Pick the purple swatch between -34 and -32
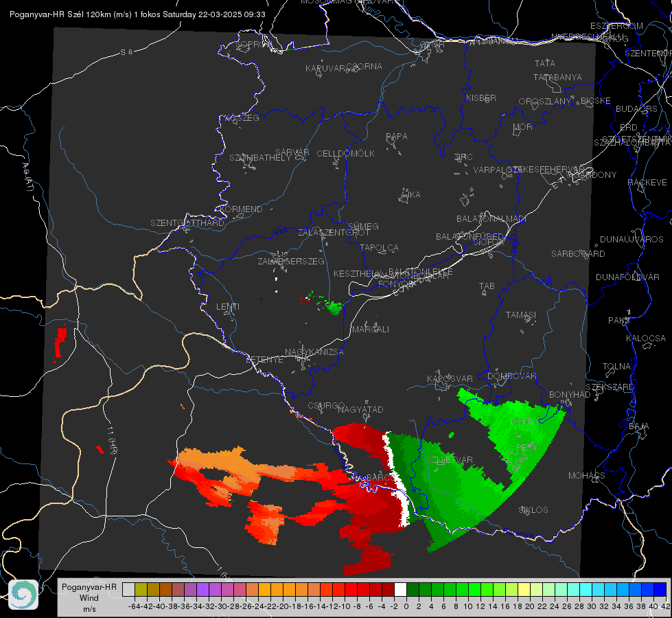Screen dimensions: 672x618 coord(202,589)
